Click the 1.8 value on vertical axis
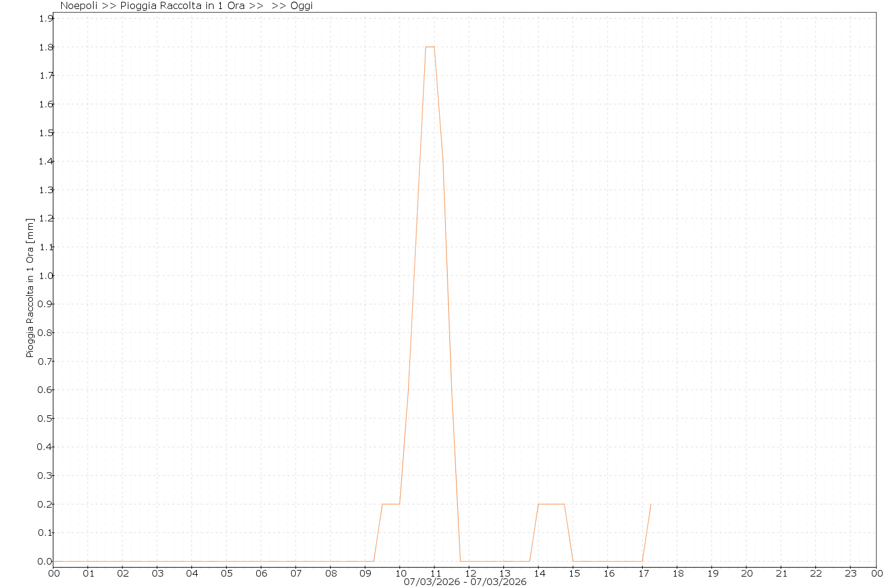 click(45, 47)
